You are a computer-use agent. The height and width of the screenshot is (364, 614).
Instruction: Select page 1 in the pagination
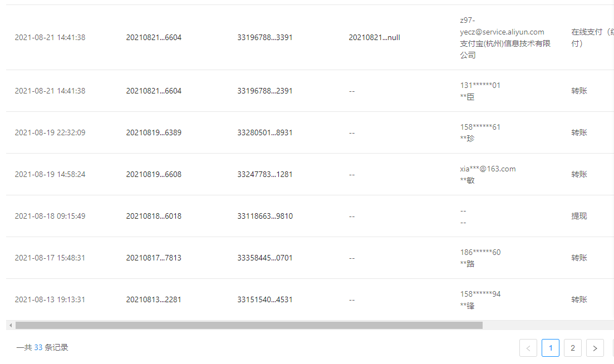[550, 348]
